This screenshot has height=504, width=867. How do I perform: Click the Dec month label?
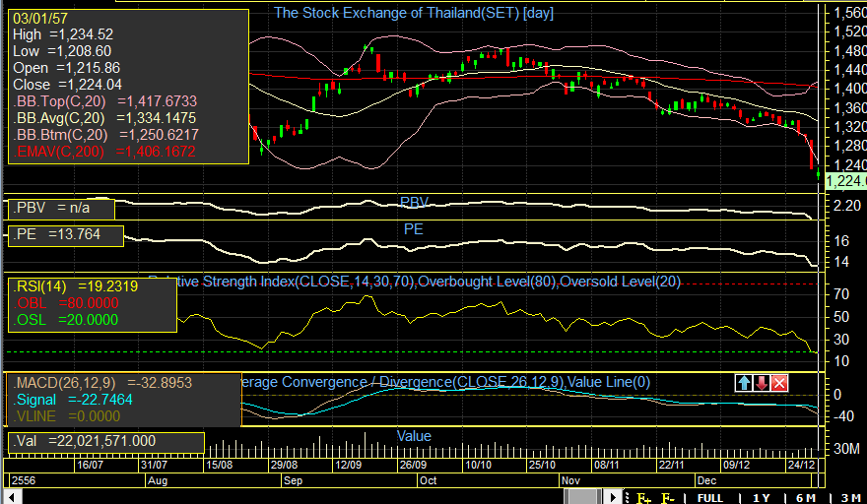(706, 480)
